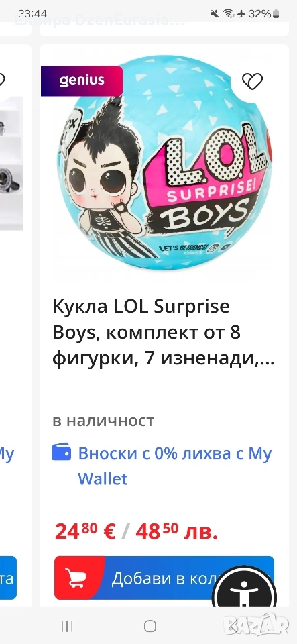Tap the heart favorite icon on product

(x=252, y=81)
